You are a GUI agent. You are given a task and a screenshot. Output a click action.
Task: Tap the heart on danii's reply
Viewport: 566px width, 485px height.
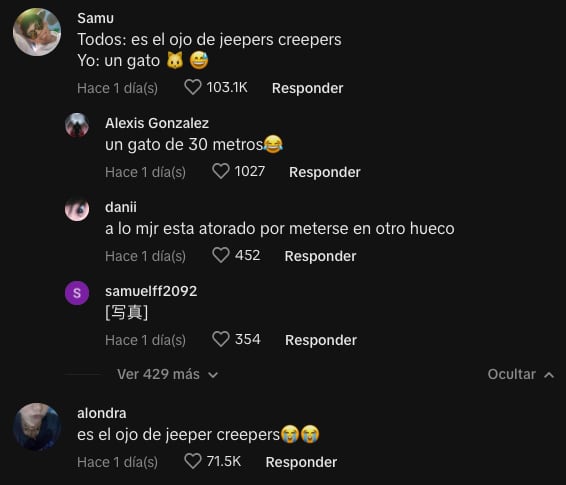[221, 255]
